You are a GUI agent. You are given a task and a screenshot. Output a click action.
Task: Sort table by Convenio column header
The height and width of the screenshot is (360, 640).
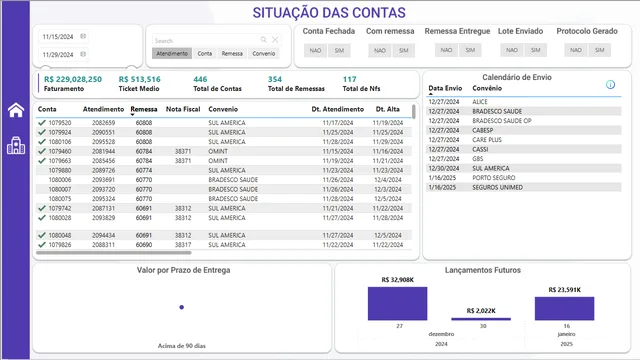click(223, 109)
